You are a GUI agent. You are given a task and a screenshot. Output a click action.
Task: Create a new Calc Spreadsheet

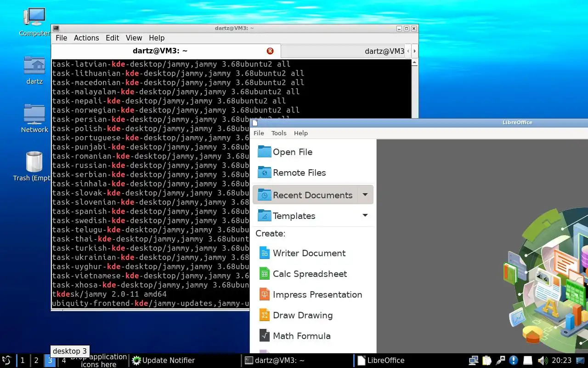(x=312, y=274)
